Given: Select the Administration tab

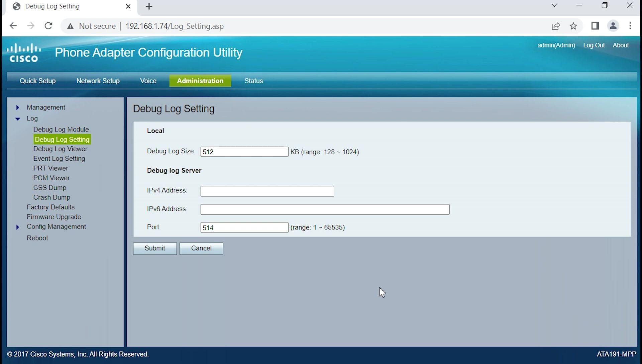Looking at the screenshot, I should pos(200,81).
